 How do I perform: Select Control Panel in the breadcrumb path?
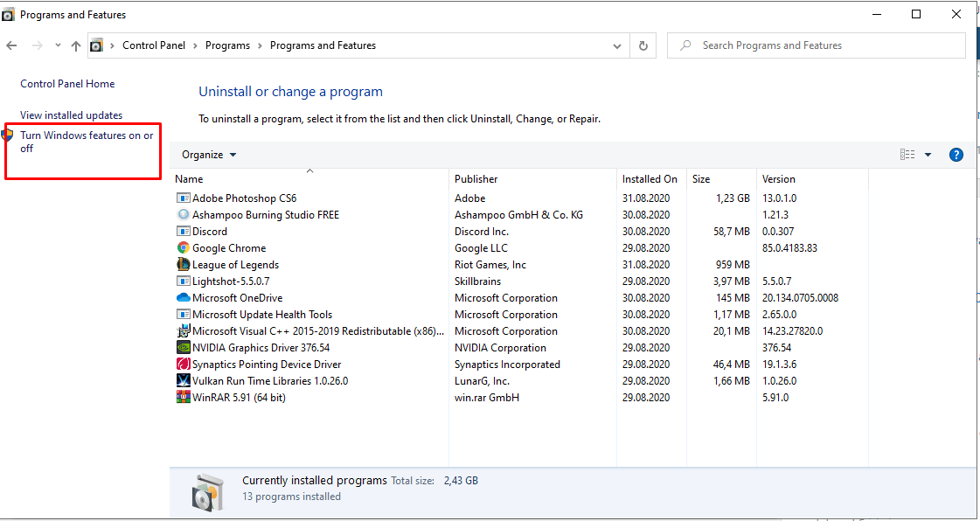(154, 45)
